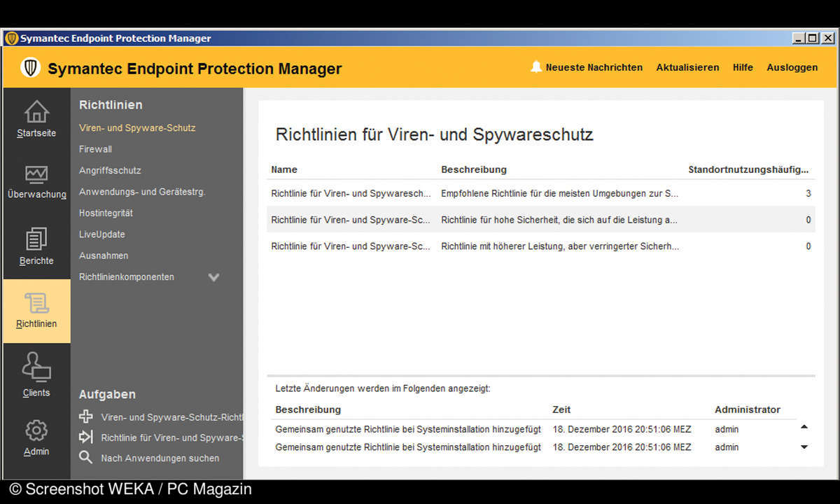Click Ausloggen to log out
Screen dimensions: 840x504
[792, 67]
